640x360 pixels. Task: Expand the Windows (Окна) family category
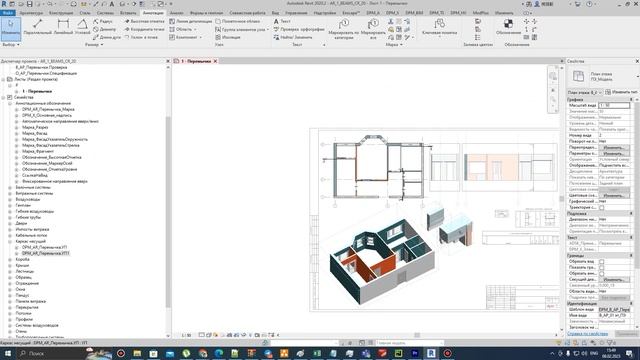click(10, 289)
